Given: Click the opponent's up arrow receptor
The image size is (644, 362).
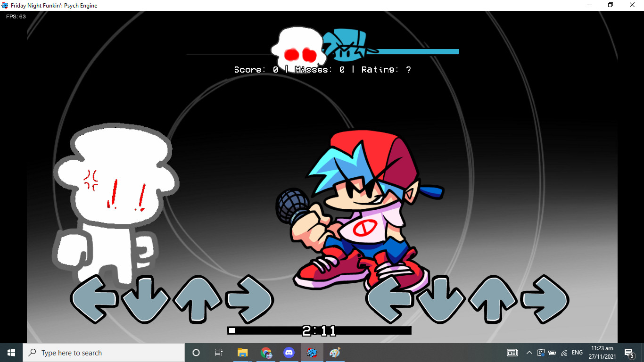Looking at the screenshot, I should 197,299.
